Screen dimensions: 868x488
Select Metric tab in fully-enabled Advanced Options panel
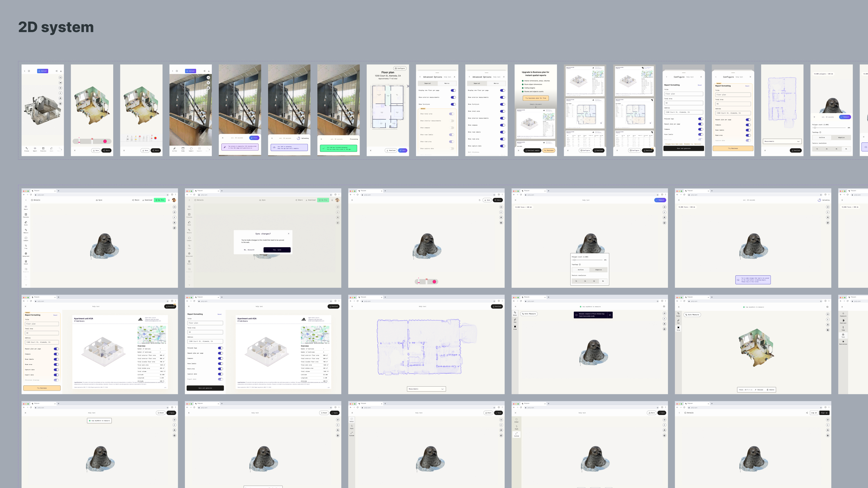coord(496,83)
